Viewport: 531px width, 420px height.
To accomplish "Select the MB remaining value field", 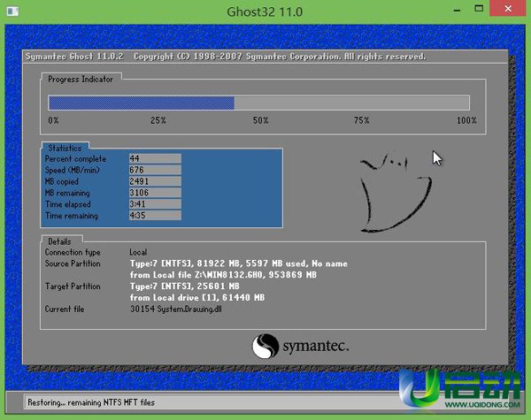I will pos(154,193).
